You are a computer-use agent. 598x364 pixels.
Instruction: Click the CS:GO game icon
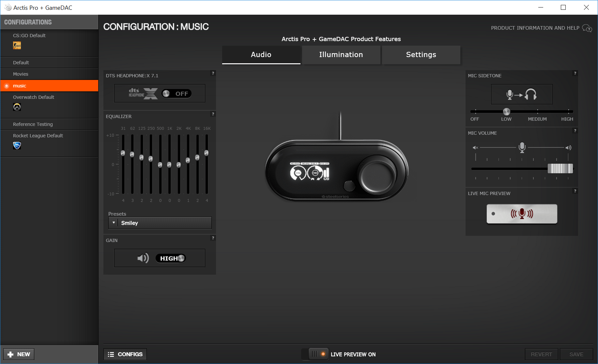tap(17, 46)
